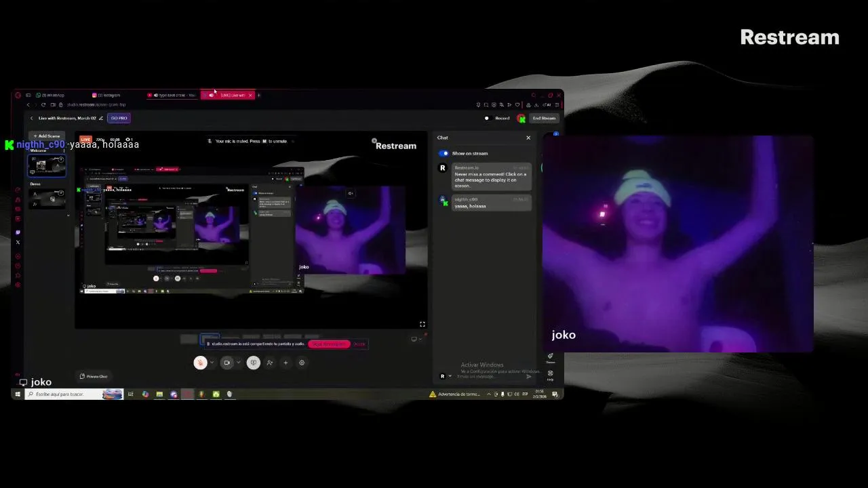This screenshot has height=488, width=868.
Task: Click the nigthh_c90 chat message
Action: coord(491,203)
